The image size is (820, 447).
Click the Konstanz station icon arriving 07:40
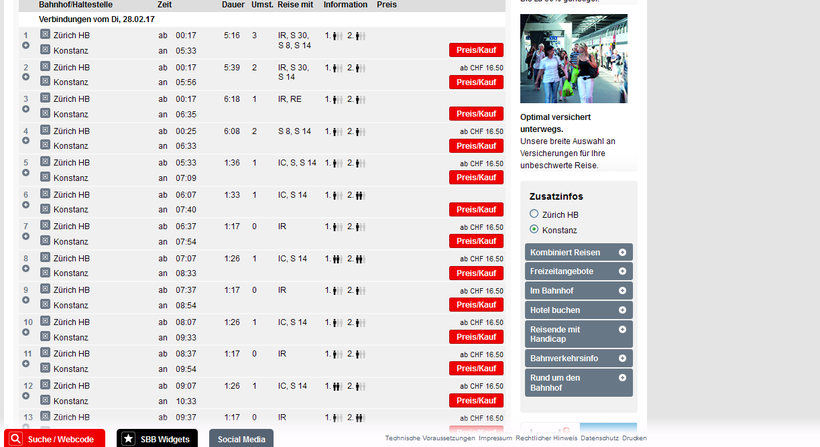pyautogui.click(x=45, y=209)
